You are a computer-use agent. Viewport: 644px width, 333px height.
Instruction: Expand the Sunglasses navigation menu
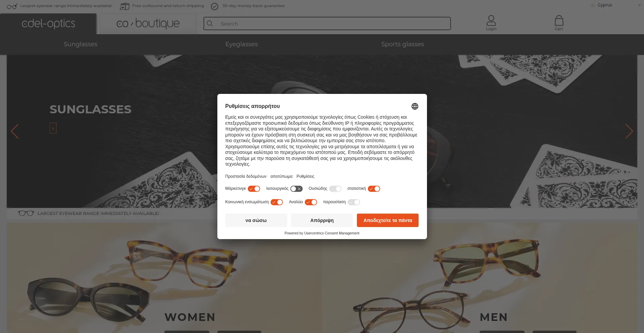(80, 44)
